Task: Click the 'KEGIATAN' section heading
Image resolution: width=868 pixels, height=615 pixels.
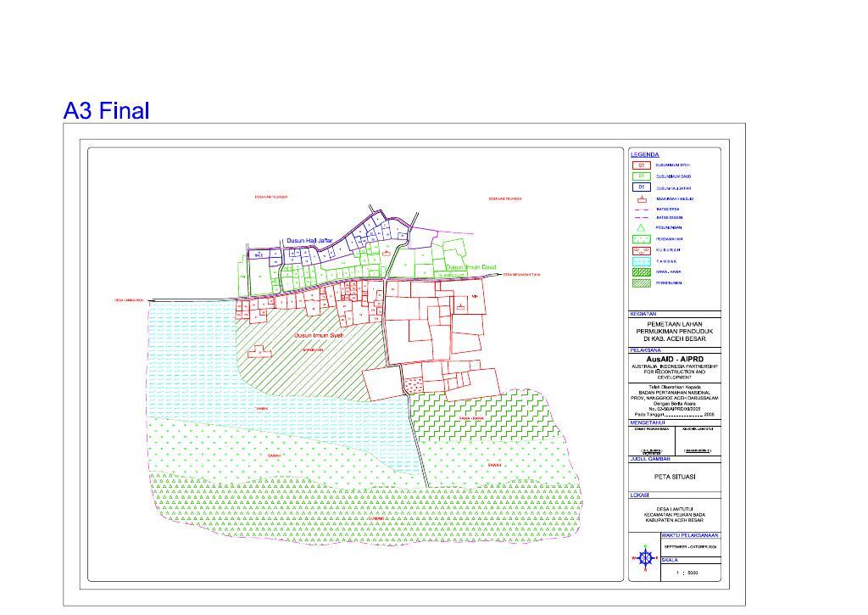Action: [x=643, y=314]
